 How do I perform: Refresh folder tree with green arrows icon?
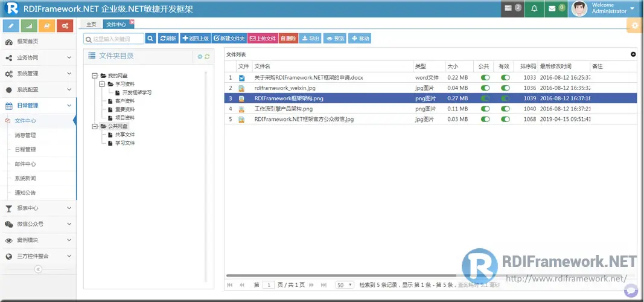[x=207, y=57]
